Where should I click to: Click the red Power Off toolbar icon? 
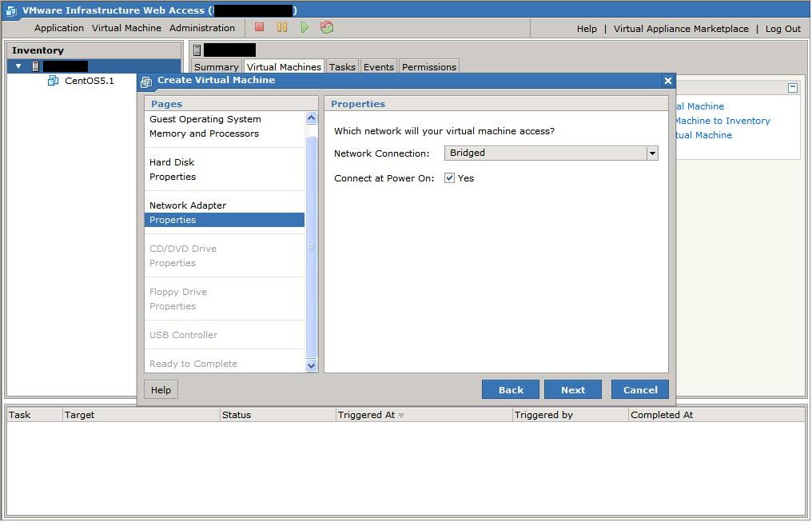(260, 27)
